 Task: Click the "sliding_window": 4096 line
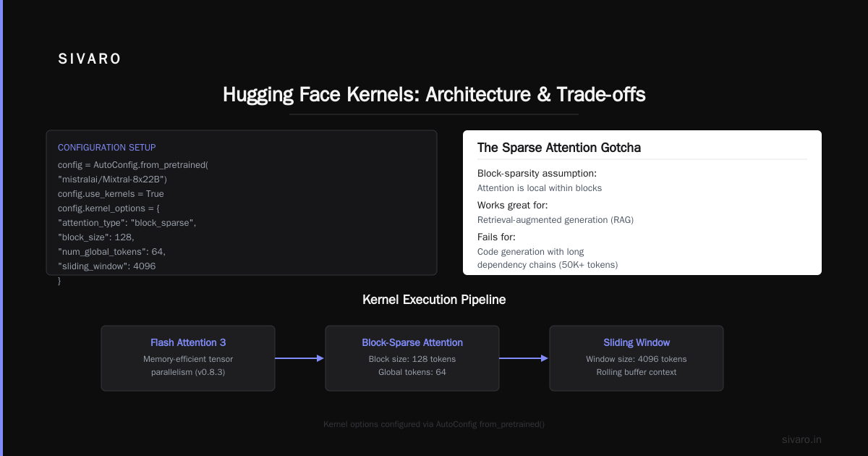point(107,266)
